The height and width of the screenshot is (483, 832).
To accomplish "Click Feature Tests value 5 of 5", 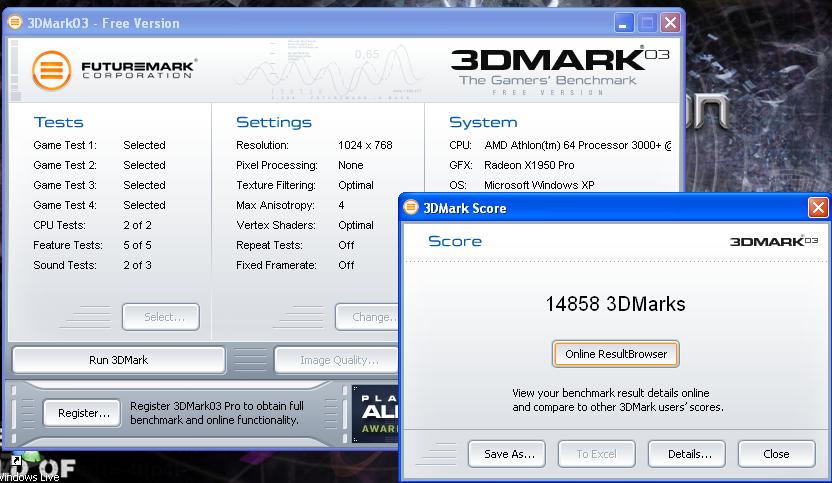I will (x=137, y=245).
